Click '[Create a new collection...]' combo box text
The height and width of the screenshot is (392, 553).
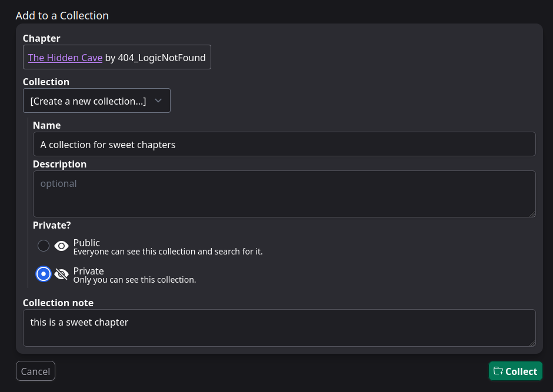[88, 101]
